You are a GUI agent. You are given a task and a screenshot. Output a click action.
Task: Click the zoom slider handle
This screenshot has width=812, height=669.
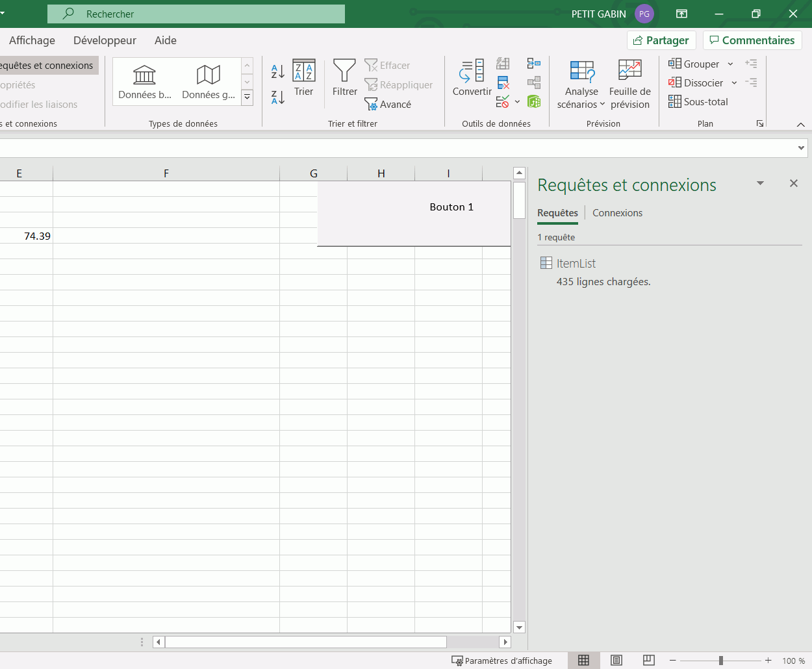point(720,661)
